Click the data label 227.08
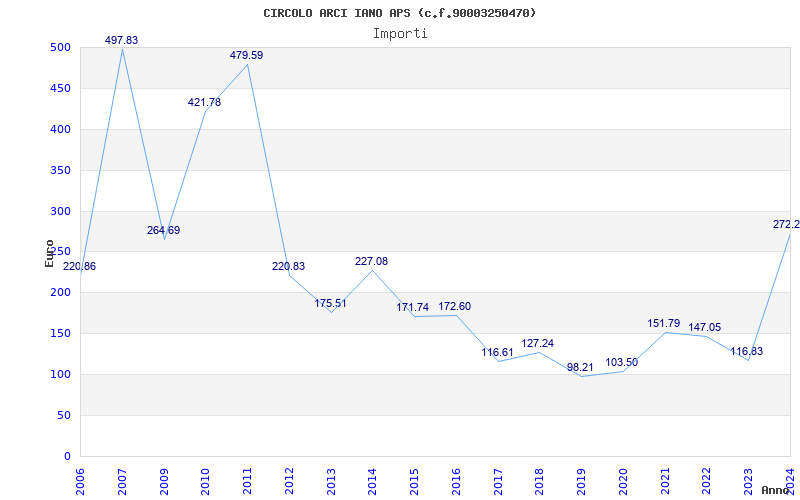 371,261
